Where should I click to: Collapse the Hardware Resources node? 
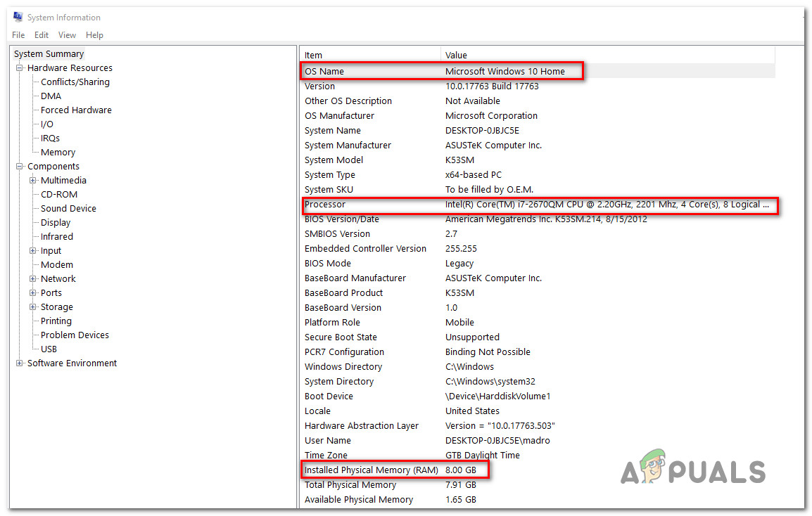20,67
